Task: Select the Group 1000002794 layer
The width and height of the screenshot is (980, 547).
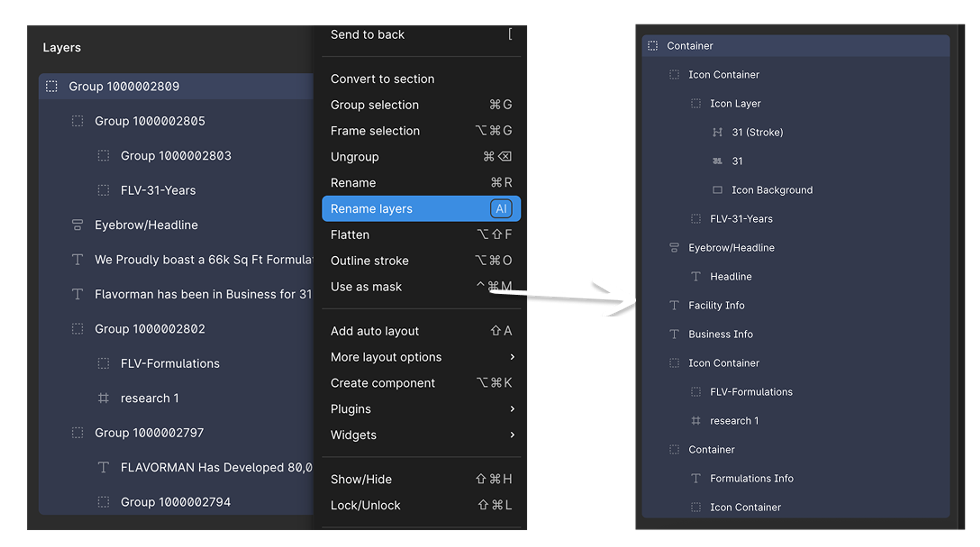Action: click(x=176, y=502)
